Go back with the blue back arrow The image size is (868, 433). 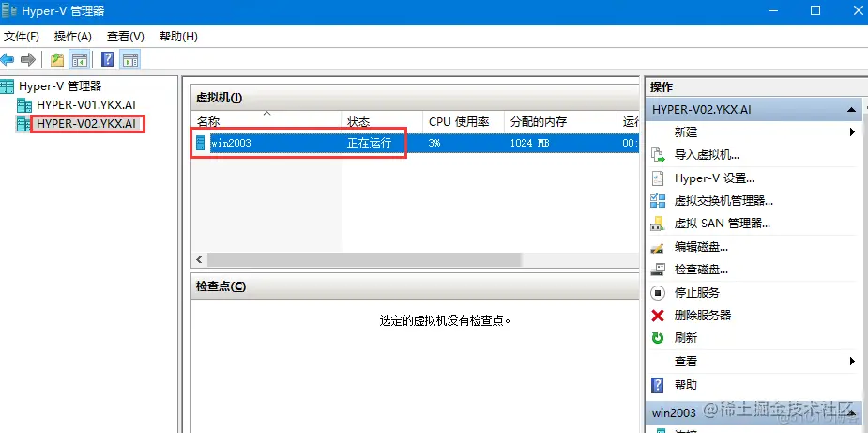[8, 60]
